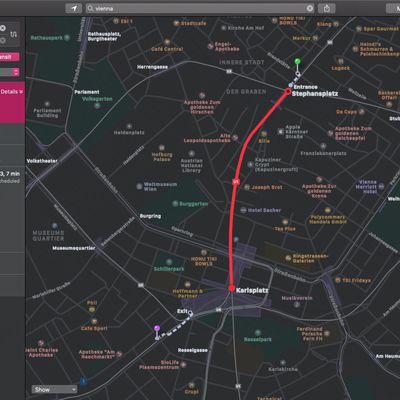The width and height of the screenshot is (400, 400).
Task: Select the Transit directions tab
Action: [9, 57]
